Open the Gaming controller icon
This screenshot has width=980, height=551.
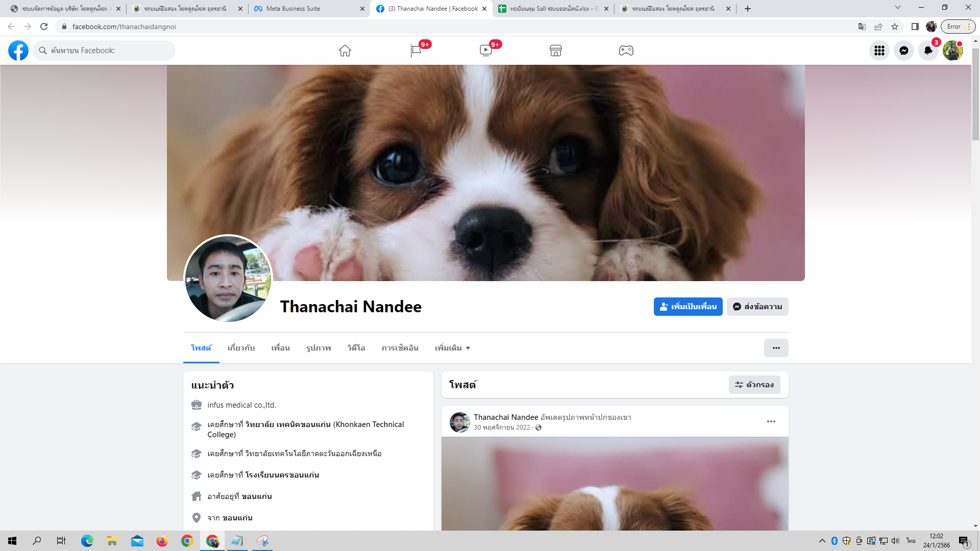coord(626,51)
